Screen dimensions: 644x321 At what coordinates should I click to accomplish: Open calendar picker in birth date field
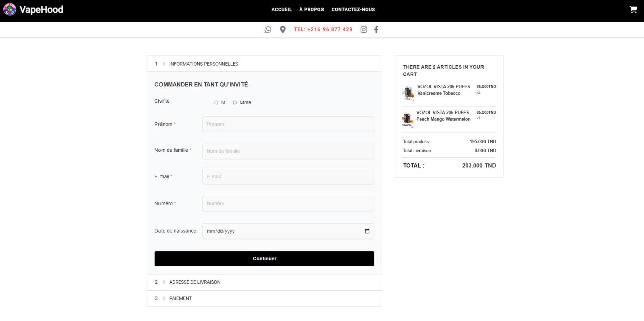point(367,231)
